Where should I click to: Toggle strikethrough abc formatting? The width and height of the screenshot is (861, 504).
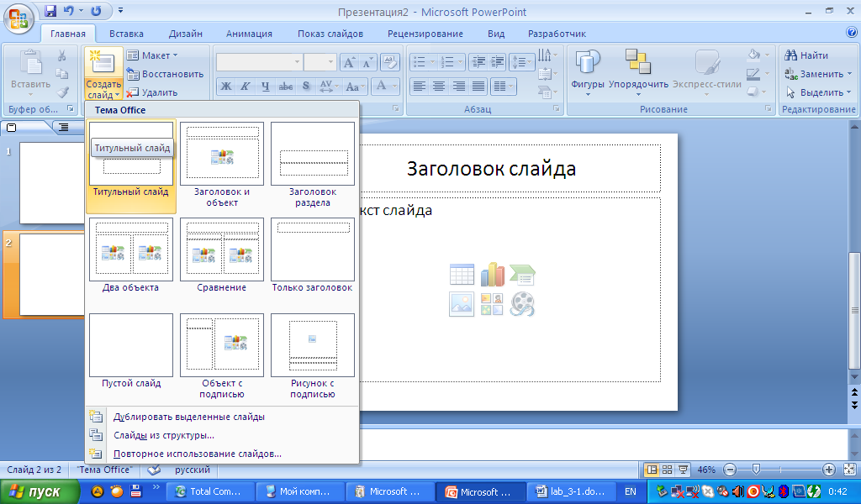[x=286, y=87]
